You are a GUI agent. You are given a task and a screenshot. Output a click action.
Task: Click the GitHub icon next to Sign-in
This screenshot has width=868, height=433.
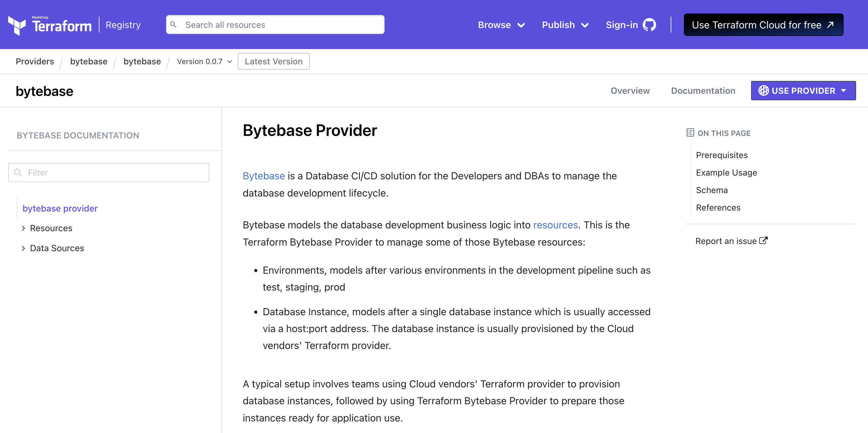(x=649, y=25)
